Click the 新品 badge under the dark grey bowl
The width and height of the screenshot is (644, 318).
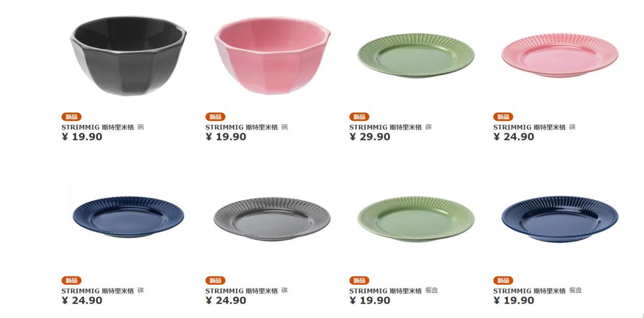tap(72, 117)
